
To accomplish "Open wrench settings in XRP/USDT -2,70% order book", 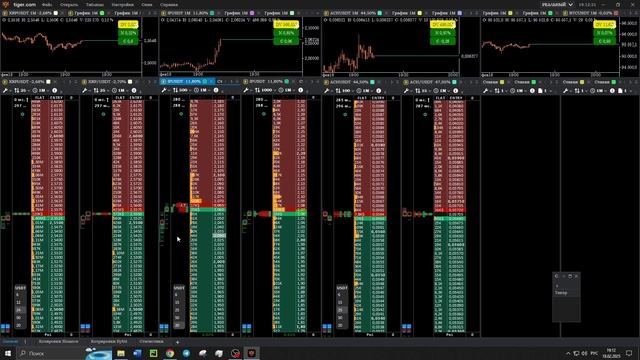I will 85,90.
